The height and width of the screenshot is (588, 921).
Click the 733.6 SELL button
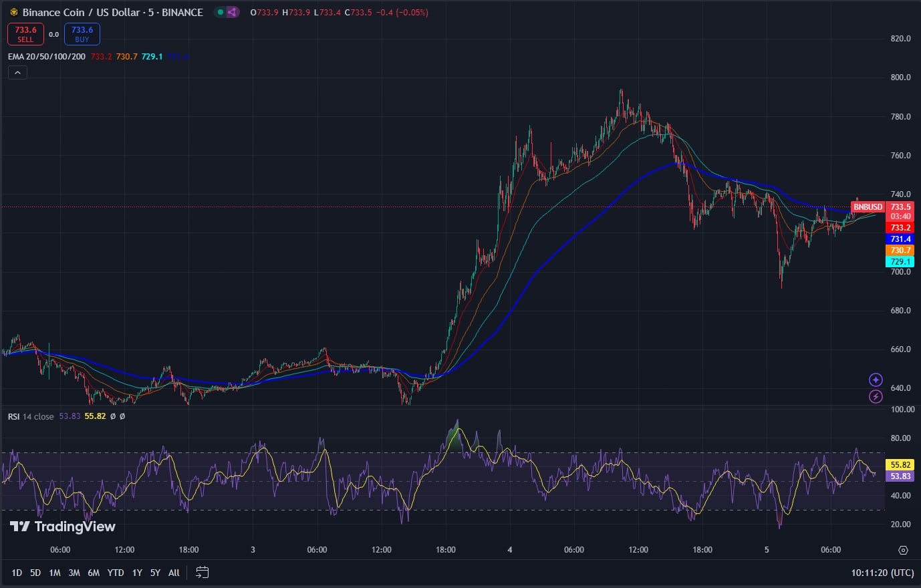click(x=25, y=34)
